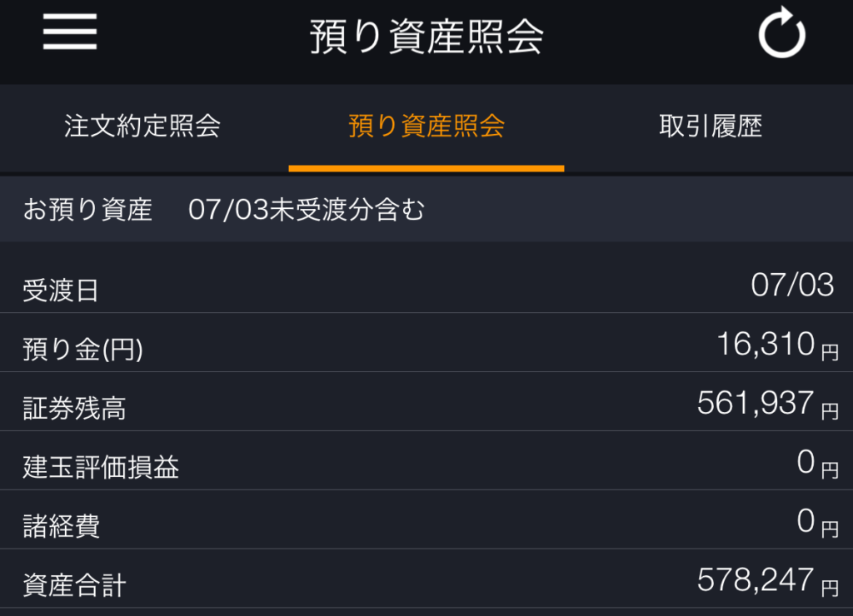Select the 資産合計 row
The height and width of the screenshot is (616, 853).
(426, 579)
